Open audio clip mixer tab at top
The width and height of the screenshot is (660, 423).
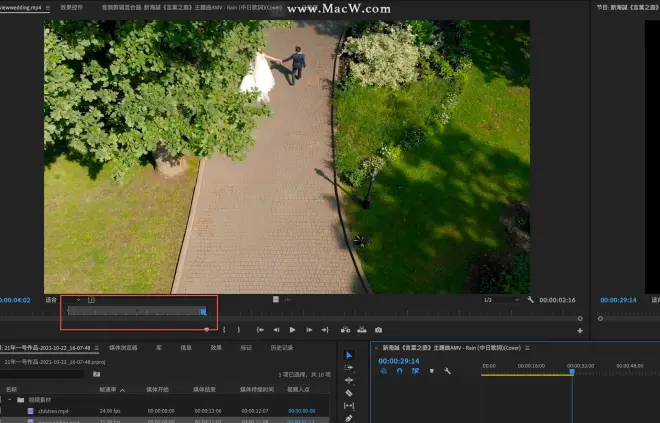pos(192,8)
